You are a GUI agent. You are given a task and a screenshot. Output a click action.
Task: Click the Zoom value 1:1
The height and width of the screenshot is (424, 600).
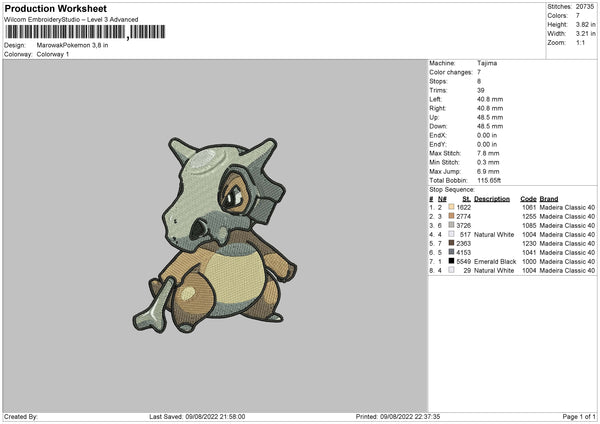click(580, 42)
